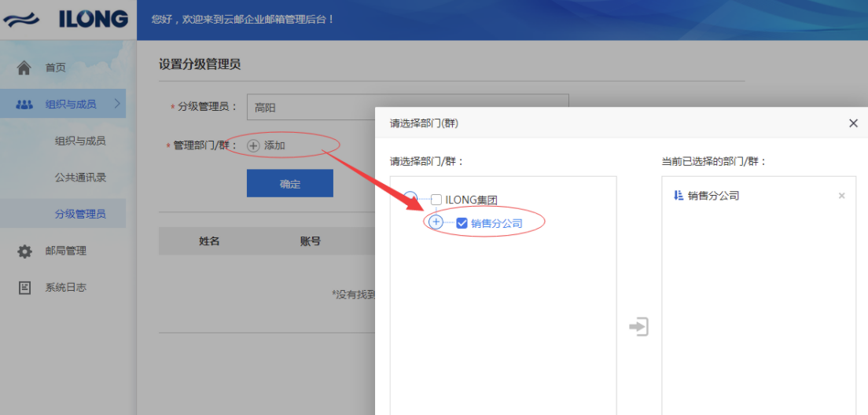The width and height of the screenshot is (868, 415).
Task: Click the circled plus icon beside 添加
Action: pos(253,145)
